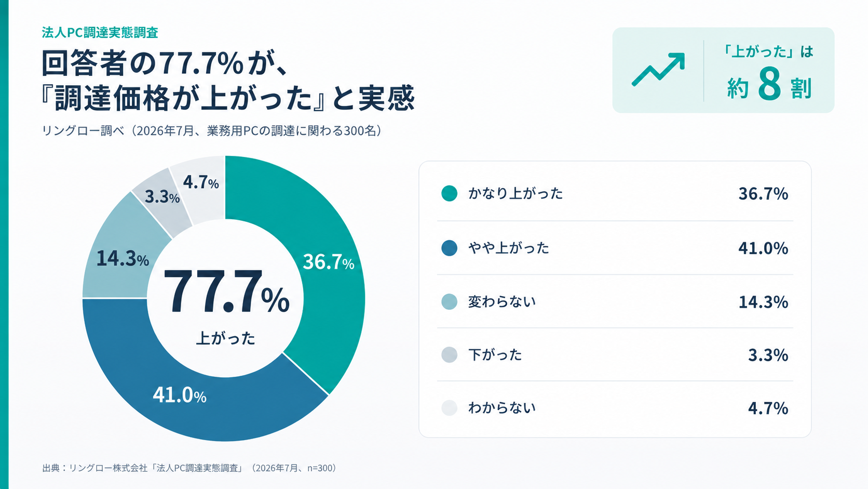Select the 3.3% gray donut segment

tap(162, 200)
